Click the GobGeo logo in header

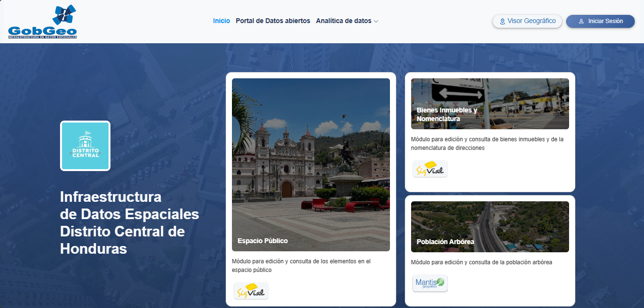point(43,22)
